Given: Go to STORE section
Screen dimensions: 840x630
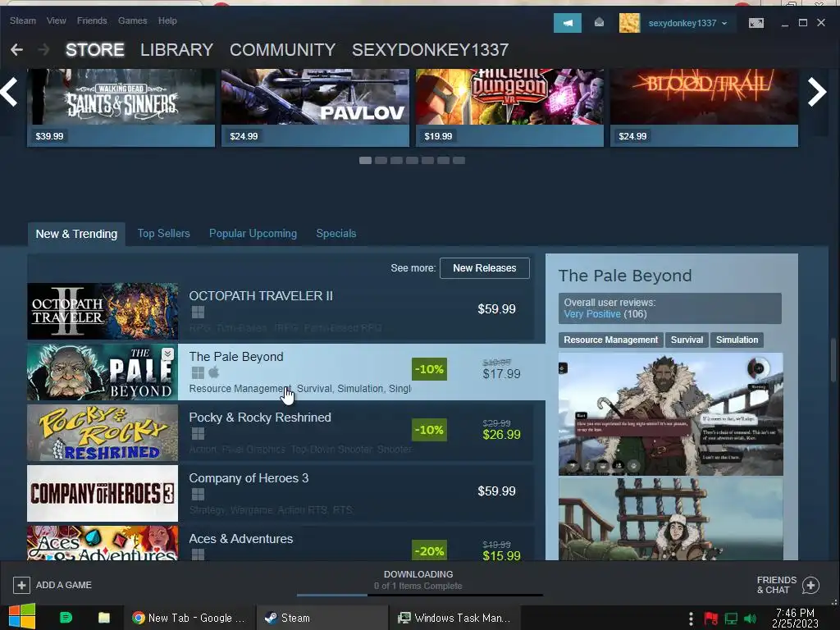Looking at the screenshot, I should coord(95,50).
